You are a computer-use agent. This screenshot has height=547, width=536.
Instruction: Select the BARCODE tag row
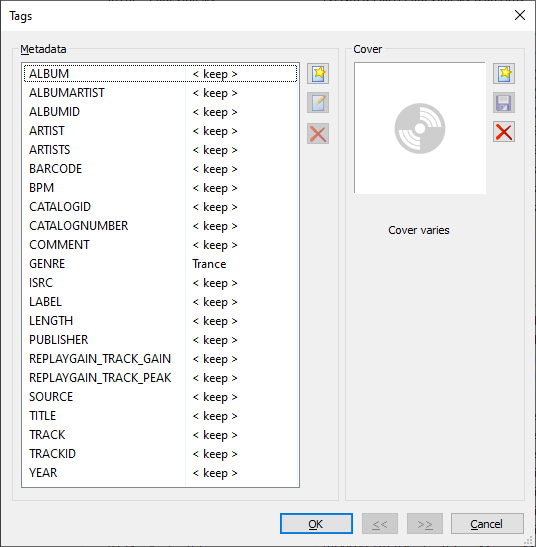click(161, 169)
